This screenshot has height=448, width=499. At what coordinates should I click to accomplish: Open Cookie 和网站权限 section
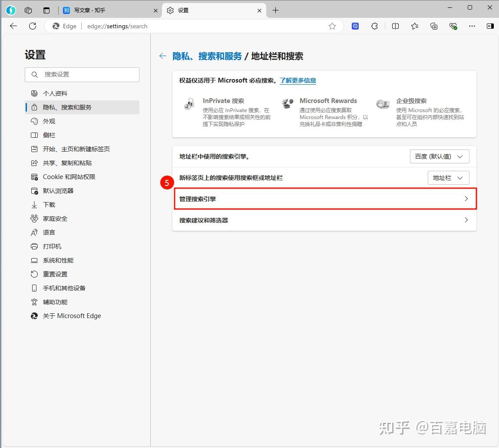click(x=82, y=177)
